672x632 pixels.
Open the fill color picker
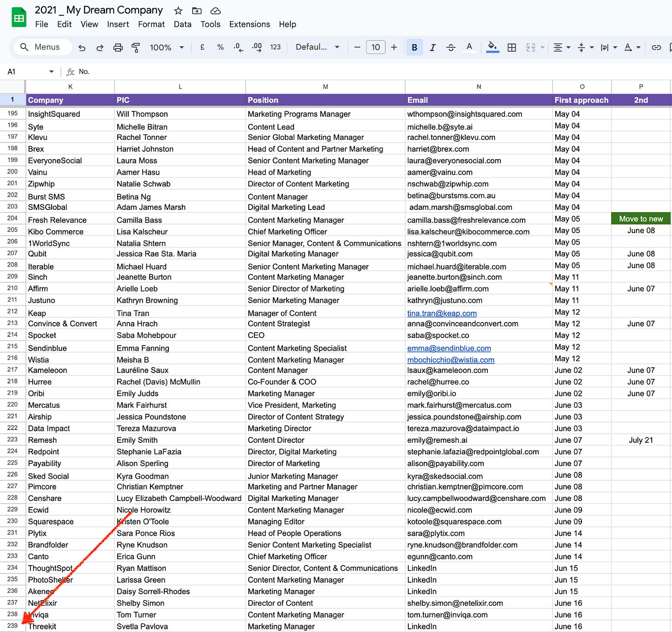pos(492,47)
